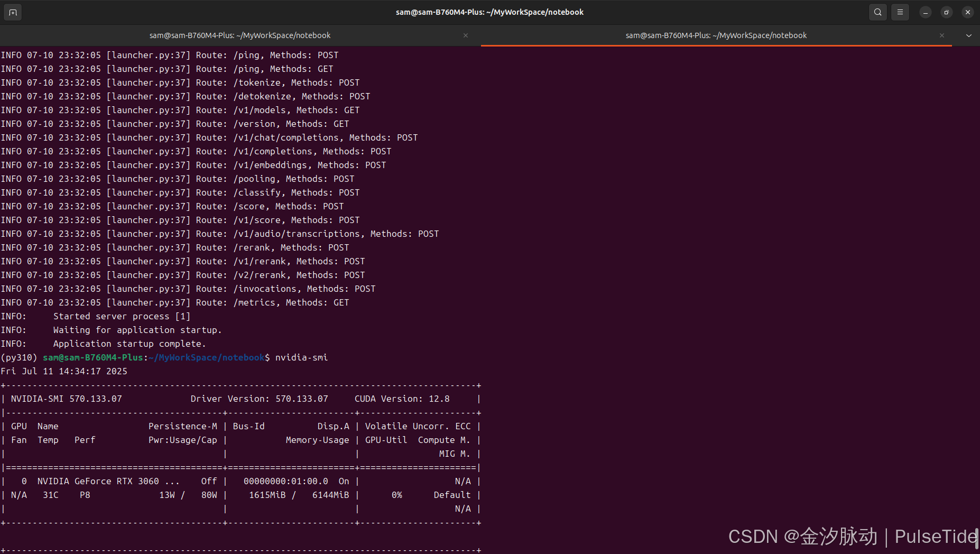Click the 'Compute M.' column header
The width and height of the screenshot is (980, 554).
[444, 440]
